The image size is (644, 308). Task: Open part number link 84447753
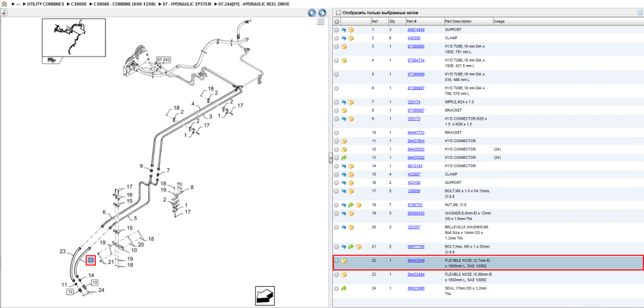(415, 133)
